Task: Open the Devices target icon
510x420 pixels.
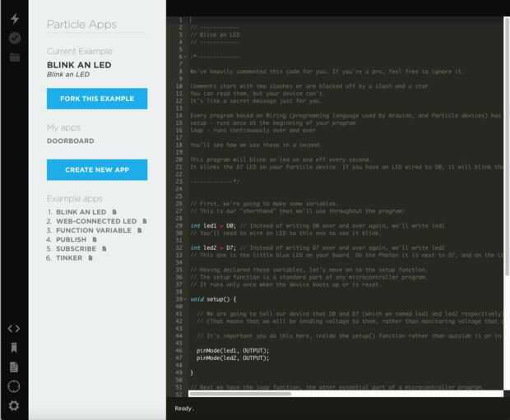Action: tap(14, 386)
